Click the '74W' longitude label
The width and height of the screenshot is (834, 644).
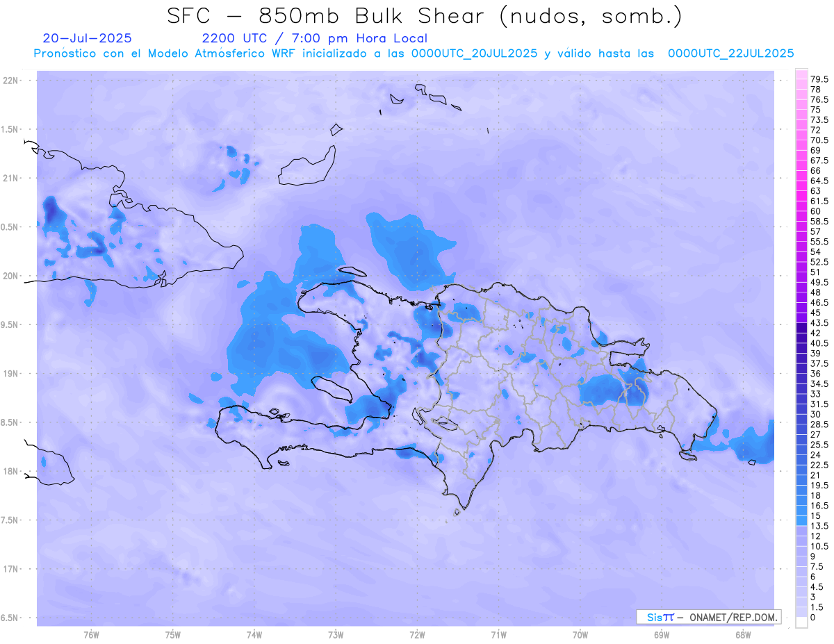tap(254, 634)
